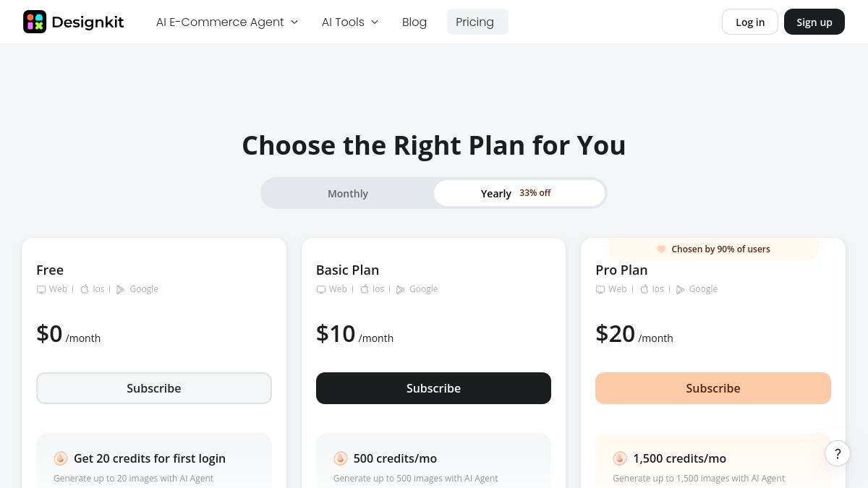Click the credits coin icon in Free plan
The width and height of the screenshot is (868, 488).
[61, 458]
